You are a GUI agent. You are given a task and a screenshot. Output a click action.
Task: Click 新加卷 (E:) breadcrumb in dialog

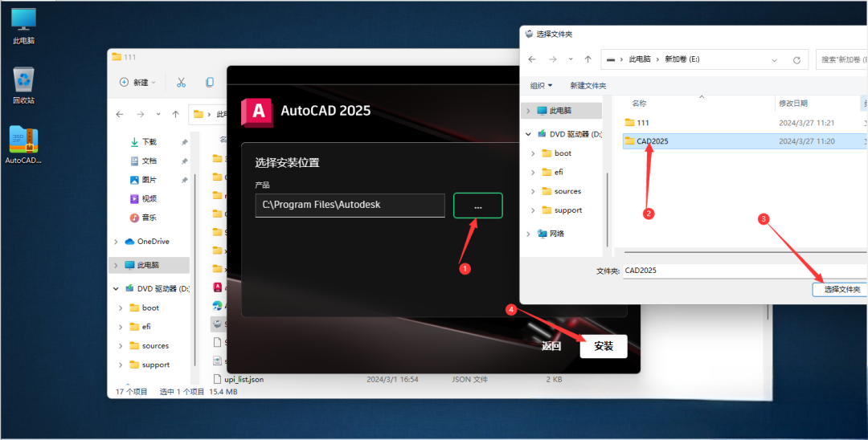pyautogui.click(x=682, y=59)
